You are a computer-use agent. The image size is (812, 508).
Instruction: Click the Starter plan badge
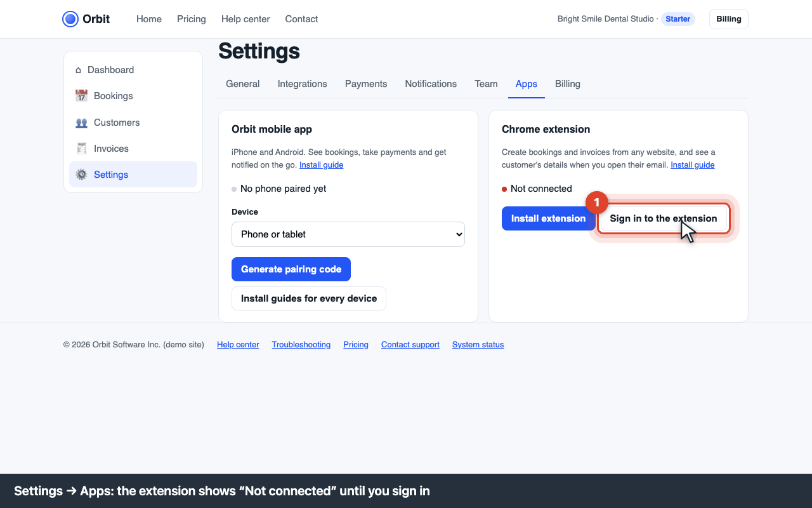(678, 19)
